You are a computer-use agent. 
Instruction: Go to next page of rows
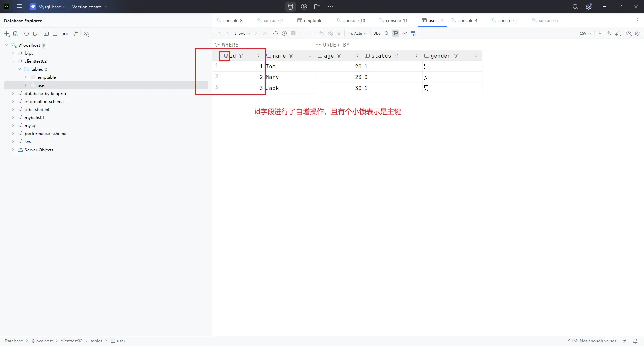(x=256, y=33)
